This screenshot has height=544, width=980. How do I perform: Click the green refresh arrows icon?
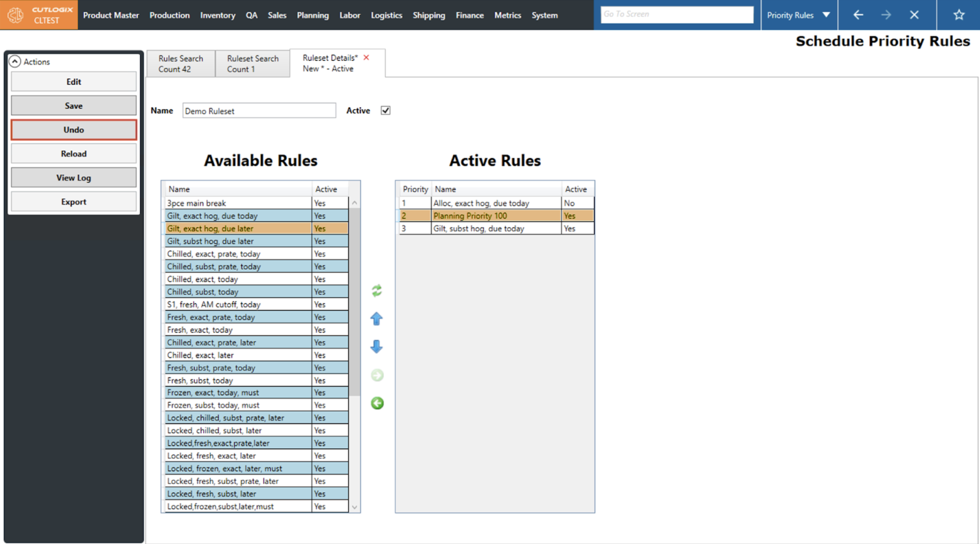377,291
